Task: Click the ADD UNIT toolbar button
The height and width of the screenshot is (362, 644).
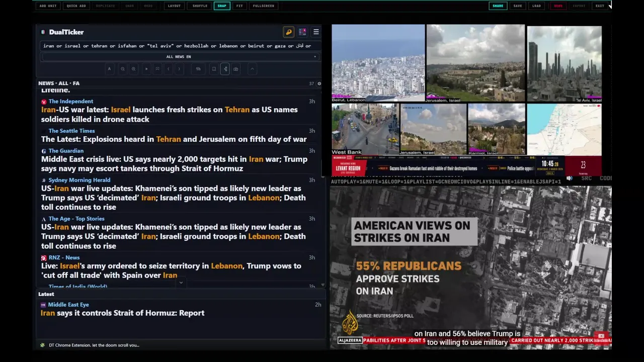Action: tap(48, 6)
